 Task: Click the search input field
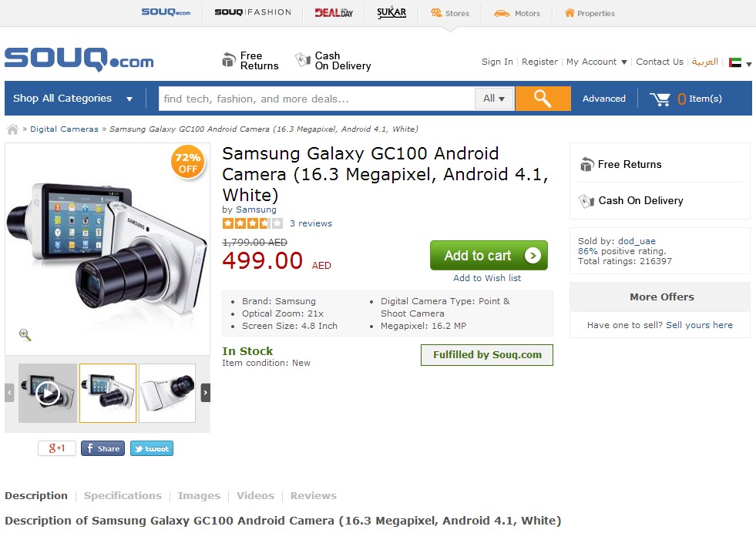coord(317,99)
